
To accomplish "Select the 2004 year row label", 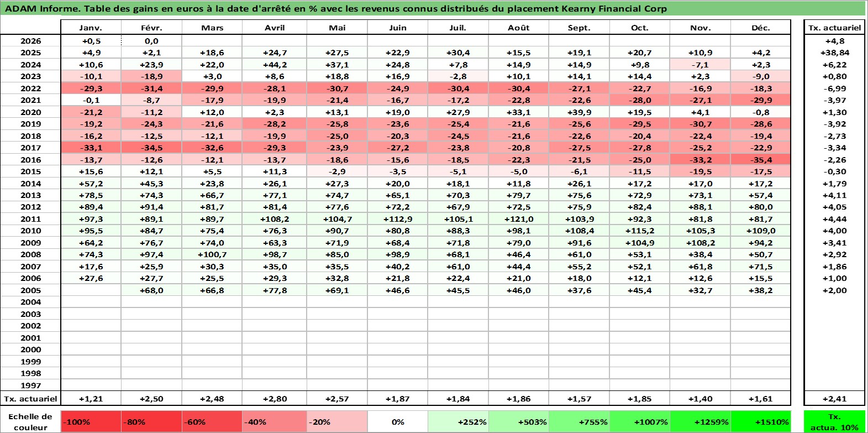I will click(30, 302).
